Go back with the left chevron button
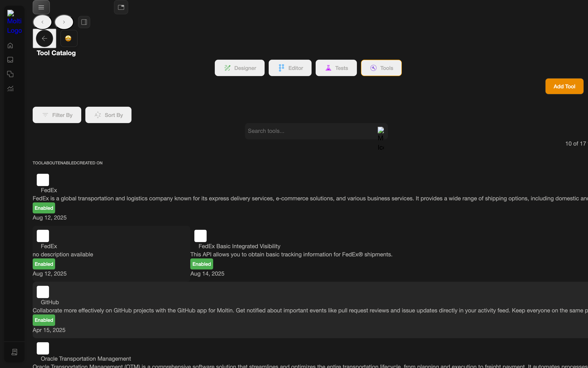Image resolution: width=588 pixels, height=368 pixels. (42, 22)
